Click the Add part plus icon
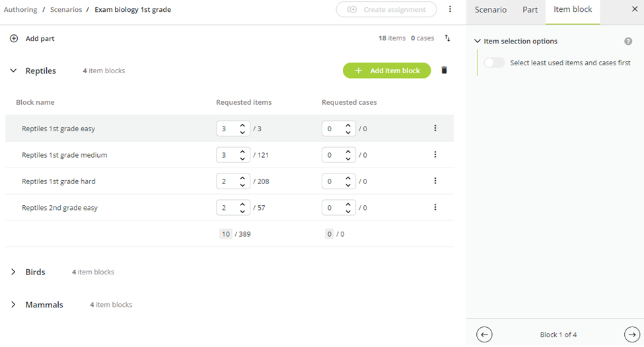This screenshot has width=644, height=347. click(14, 38)
